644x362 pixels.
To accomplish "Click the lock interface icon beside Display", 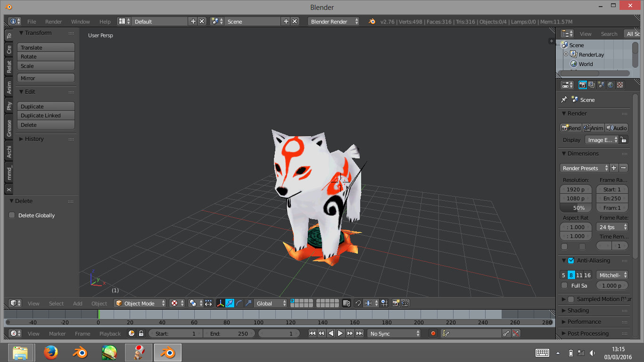I will pyautogui.click(x=623, y=140).
